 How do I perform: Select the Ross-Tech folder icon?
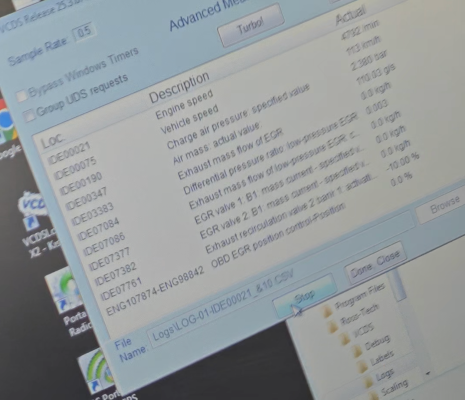[333, 326]
